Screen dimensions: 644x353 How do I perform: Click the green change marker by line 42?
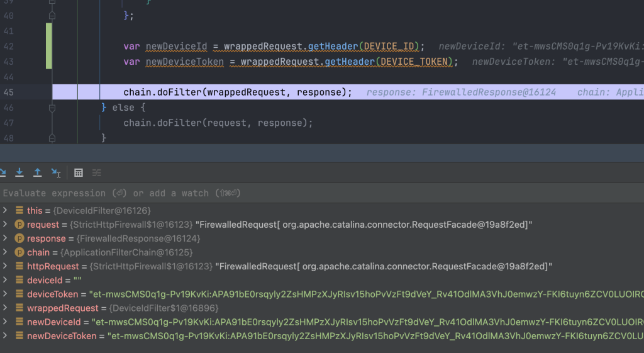(x=49, y=46)
